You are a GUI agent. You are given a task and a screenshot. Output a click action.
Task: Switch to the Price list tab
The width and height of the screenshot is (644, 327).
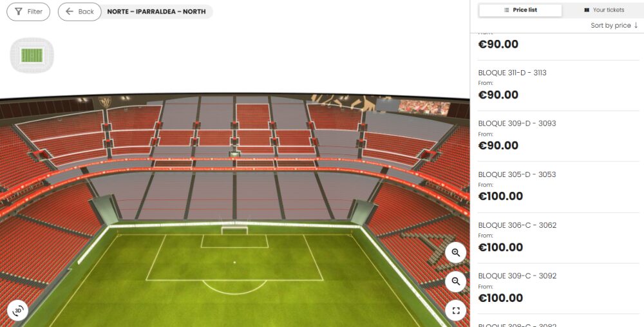tap(520, 10)
